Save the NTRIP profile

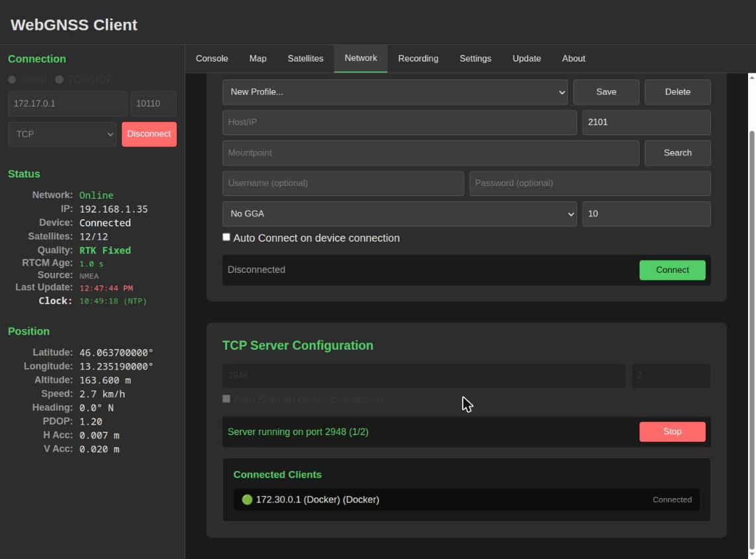606,92
